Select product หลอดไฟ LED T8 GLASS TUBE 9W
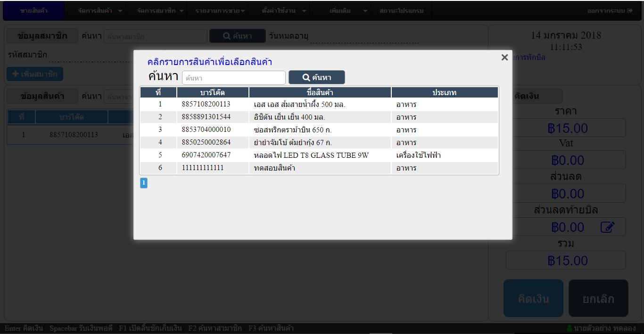644x334 pixels. tap(311, 155)
